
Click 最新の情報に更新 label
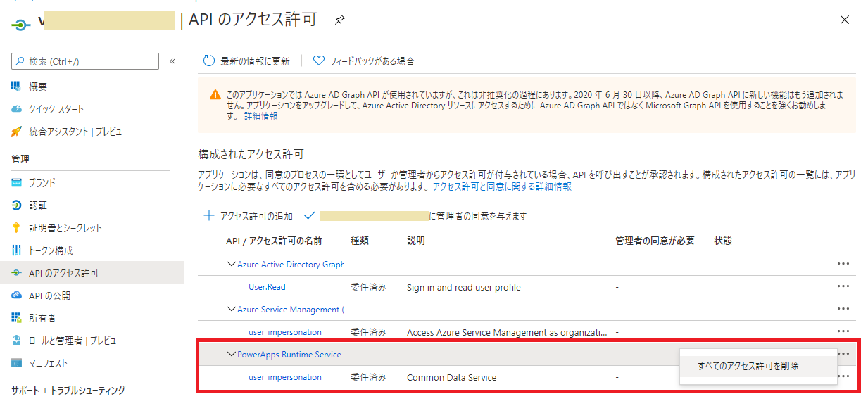point(255,61)
